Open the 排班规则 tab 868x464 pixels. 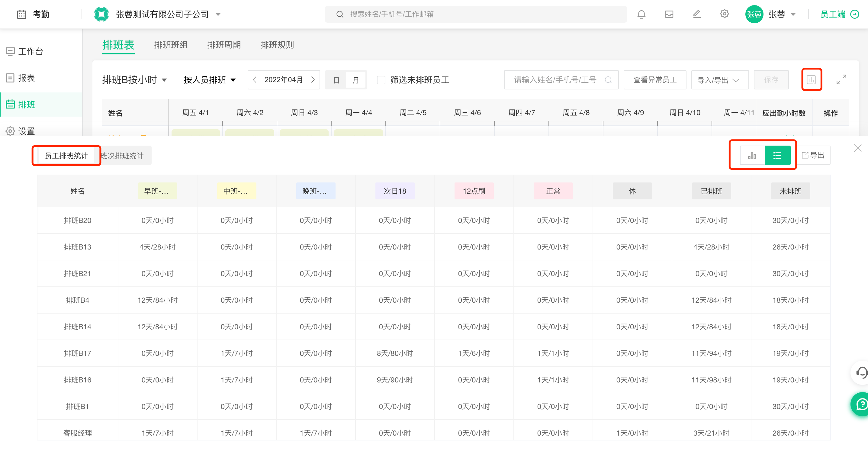277,45
